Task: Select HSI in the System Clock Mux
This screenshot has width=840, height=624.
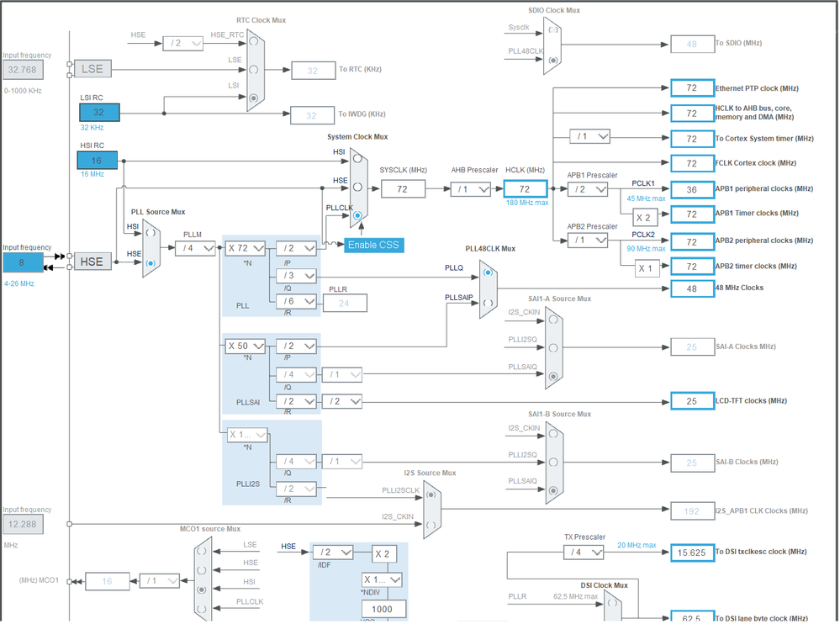Action: click(x=357, y=159)
